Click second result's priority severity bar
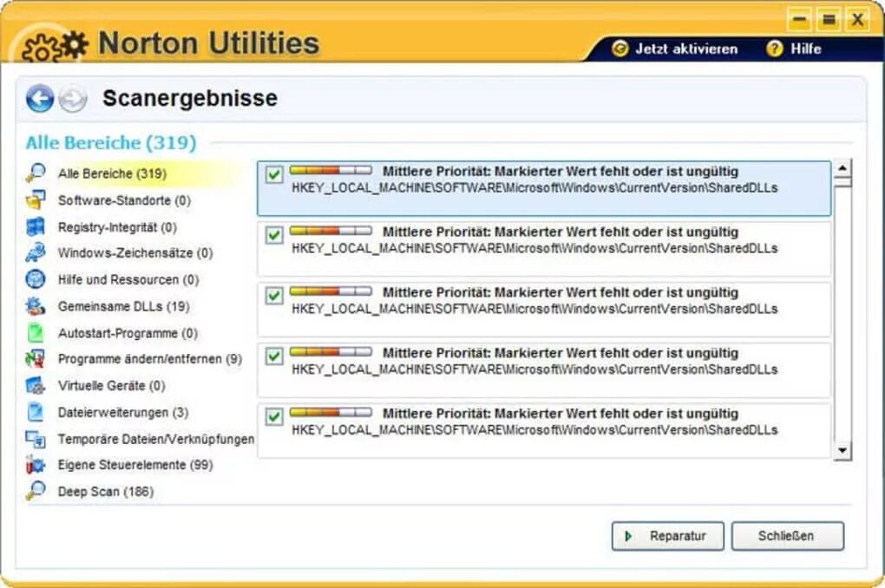885x588 pixels. [x=331, y=230]
